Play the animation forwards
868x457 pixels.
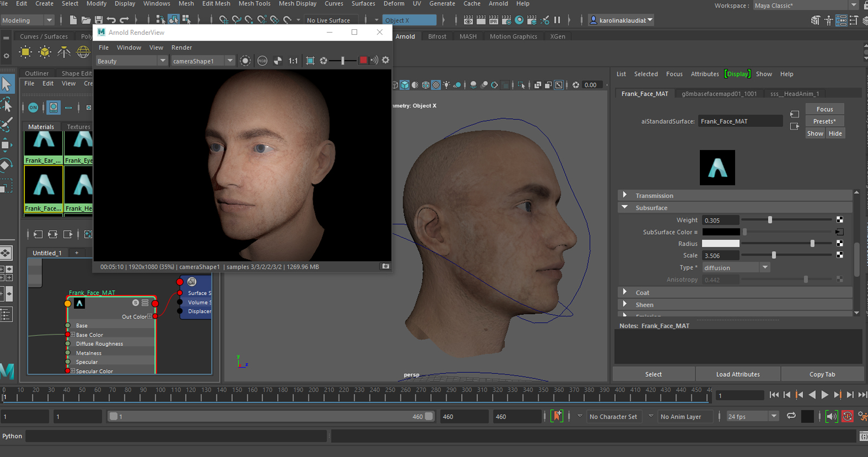825,395
